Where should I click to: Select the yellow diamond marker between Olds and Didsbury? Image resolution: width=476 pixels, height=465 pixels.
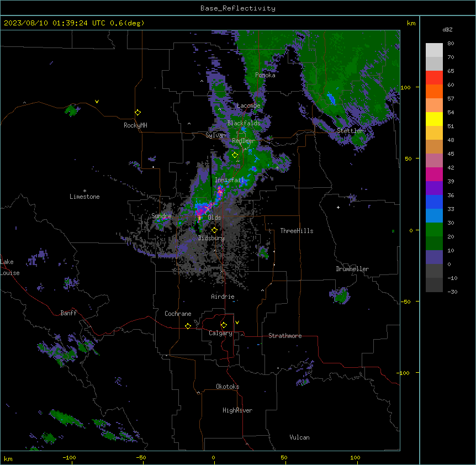214,230
